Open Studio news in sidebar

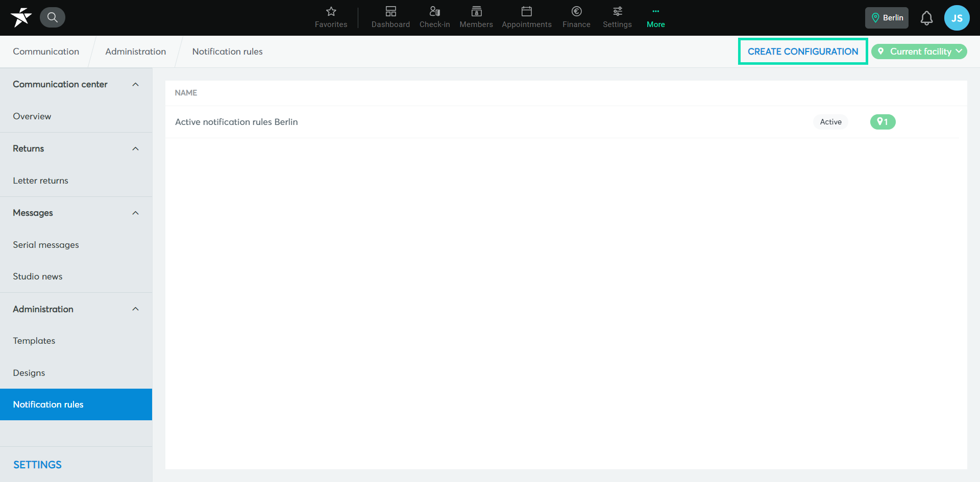click(x=76, y=276)
